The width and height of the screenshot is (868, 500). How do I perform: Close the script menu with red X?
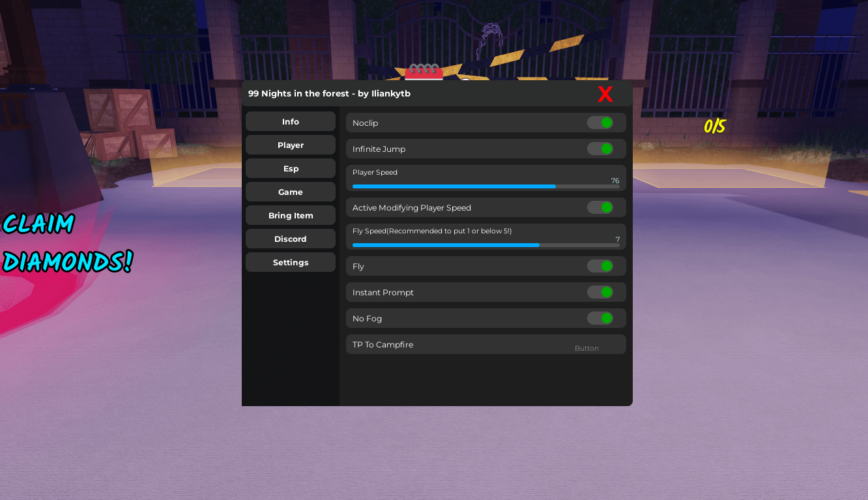pos(605,94)
